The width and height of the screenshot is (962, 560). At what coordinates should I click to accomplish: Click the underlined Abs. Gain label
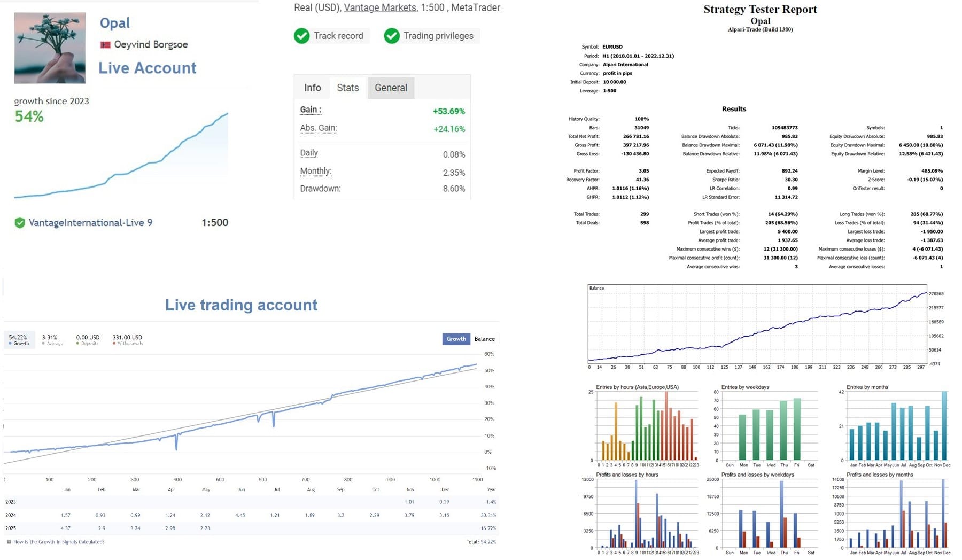pyautogui.click(x=319, y=128)
